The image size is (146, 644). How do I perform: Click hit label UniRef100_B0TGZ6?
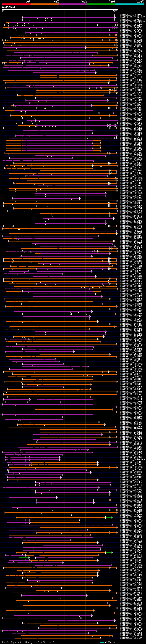(131, 65)
